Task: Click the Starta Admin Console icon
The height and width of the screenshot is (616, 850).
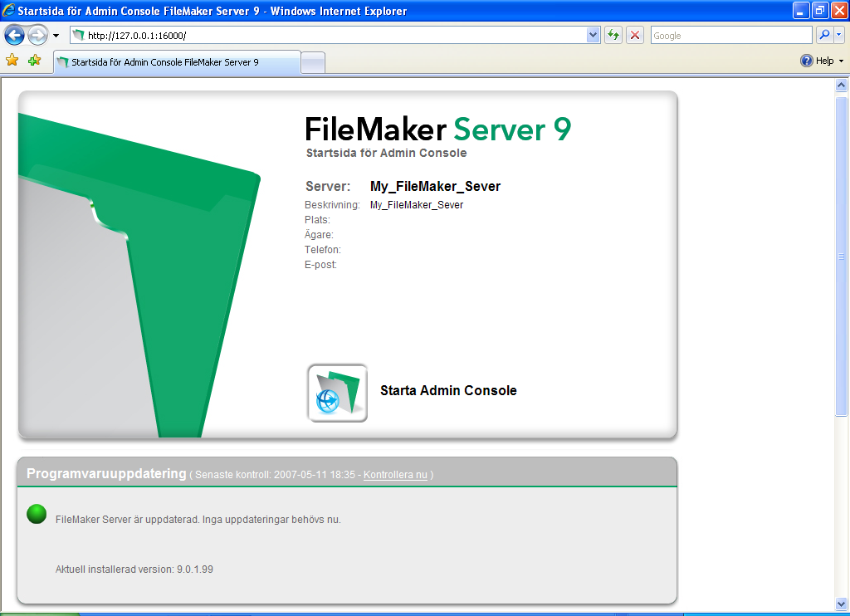Action: [337, 394]
